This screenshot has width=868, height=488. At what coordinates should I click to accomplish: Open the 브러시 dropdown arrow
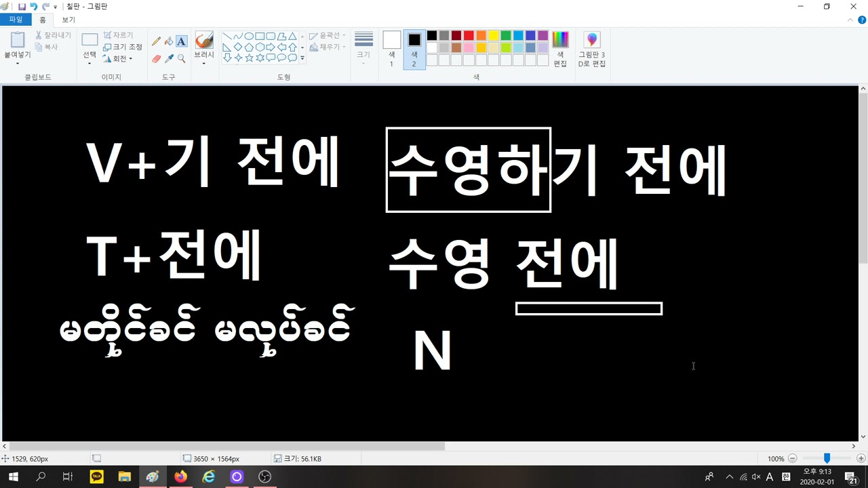(204, 63)
